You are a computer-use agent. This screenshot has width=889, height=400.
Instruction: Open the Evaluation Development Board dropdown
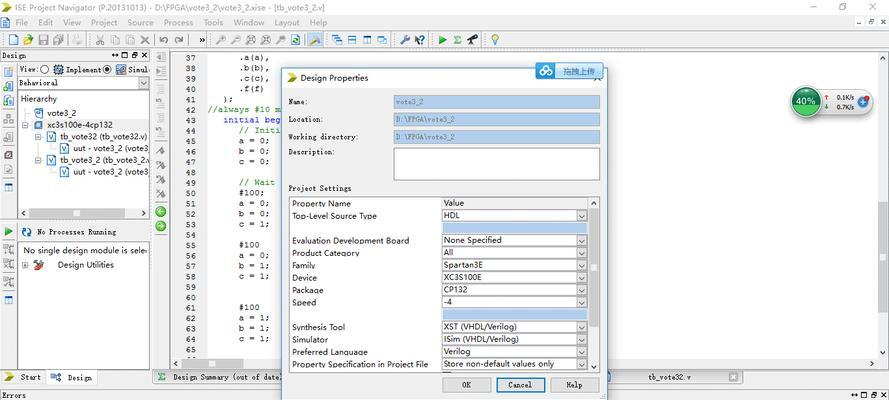click(x=581, y=240)
